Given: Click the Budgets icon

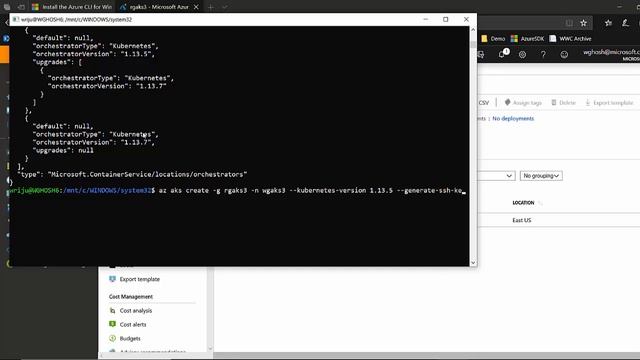Looking at the screenshot, I should coord(112,338).
